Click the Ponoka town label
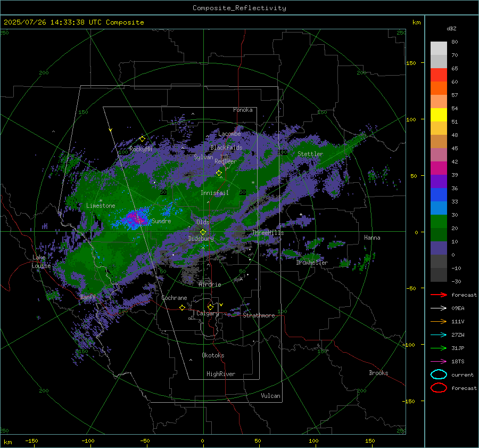Screen dimensions: 479x448 pyautogui.click(x=243, y=110)
